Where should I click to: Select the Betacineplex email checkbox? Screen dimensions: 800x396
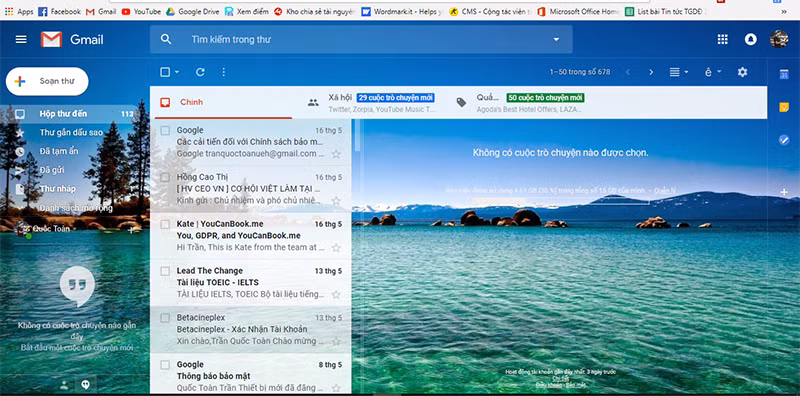[165, 318]
